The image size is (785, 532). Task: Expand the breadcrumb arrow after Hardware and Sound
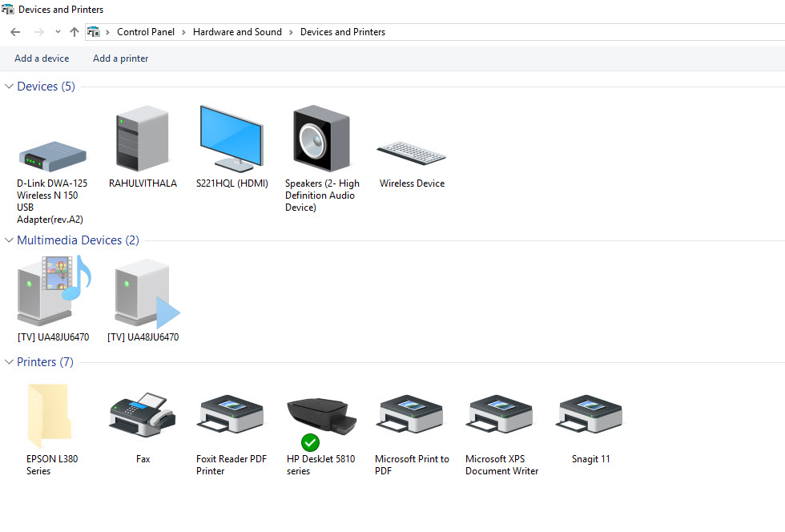(290, 32)
